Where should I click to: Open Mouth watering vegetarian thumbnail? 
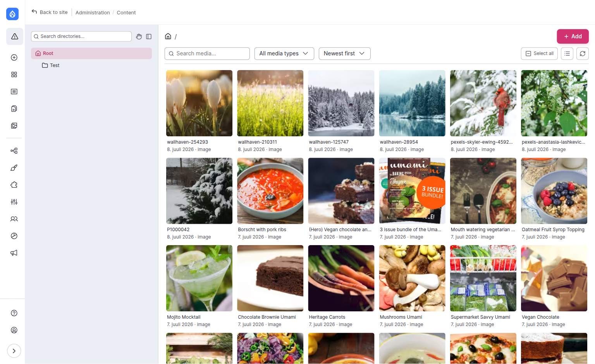pos(483,191)
